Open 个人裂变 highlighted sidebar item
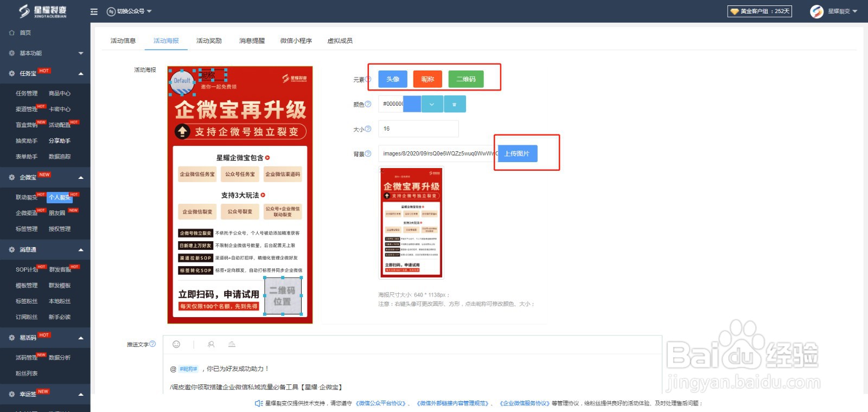Image resolution: width=868 pixels, height=412 pixels. click(x=60, y=197)
